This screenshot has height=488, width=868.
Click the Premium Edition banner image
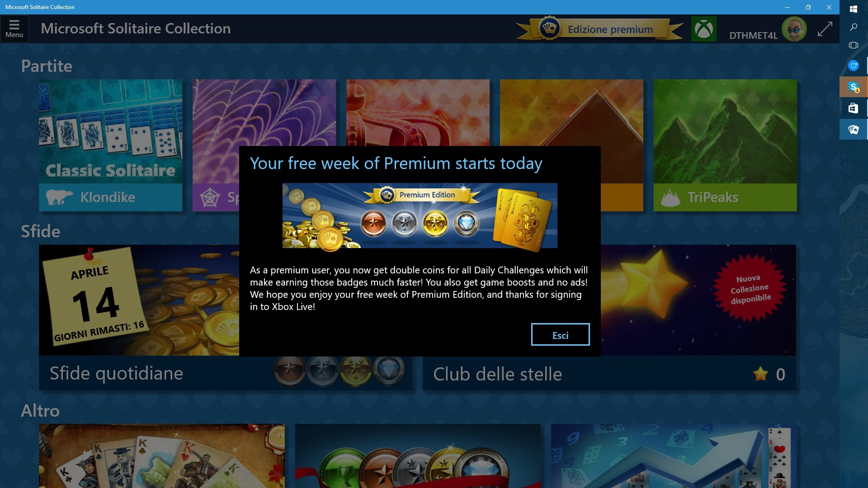[420, 216]
